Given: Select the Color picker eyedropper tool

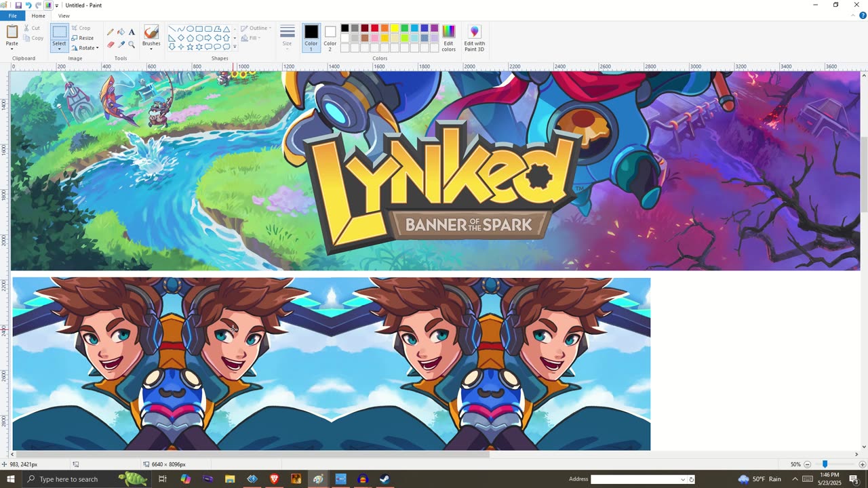Looking at the screenshot, I should pos(121,45).
